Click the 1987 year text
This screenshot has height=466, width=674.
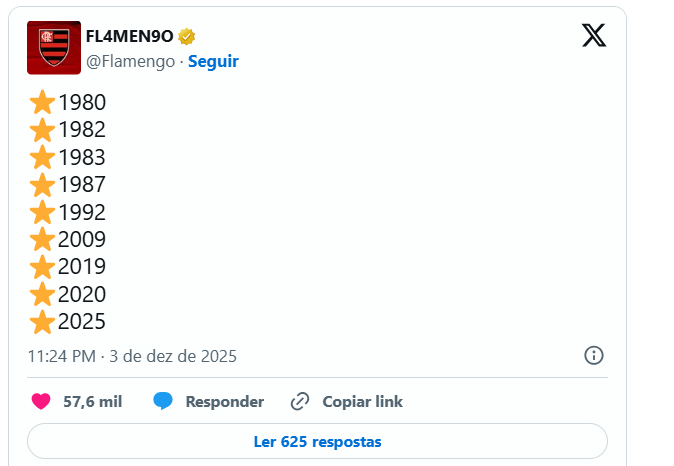pos(82,185)
